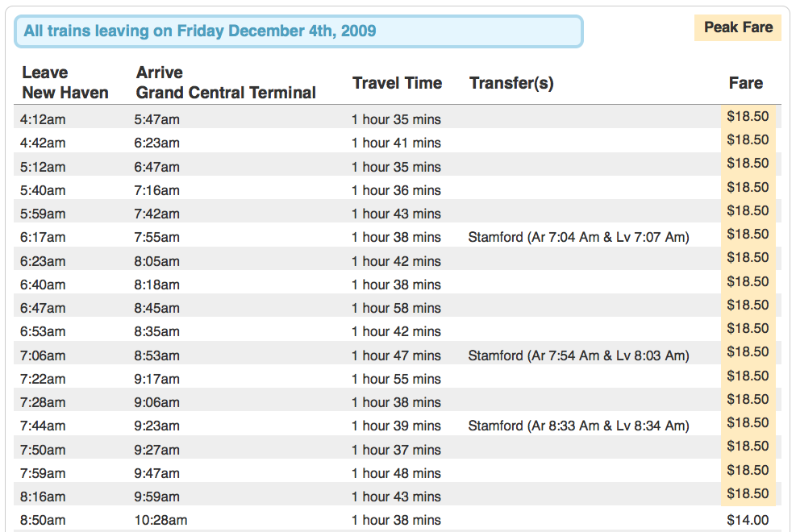
Task: Click the Leave New Haven column header
Action: (65, 83)
